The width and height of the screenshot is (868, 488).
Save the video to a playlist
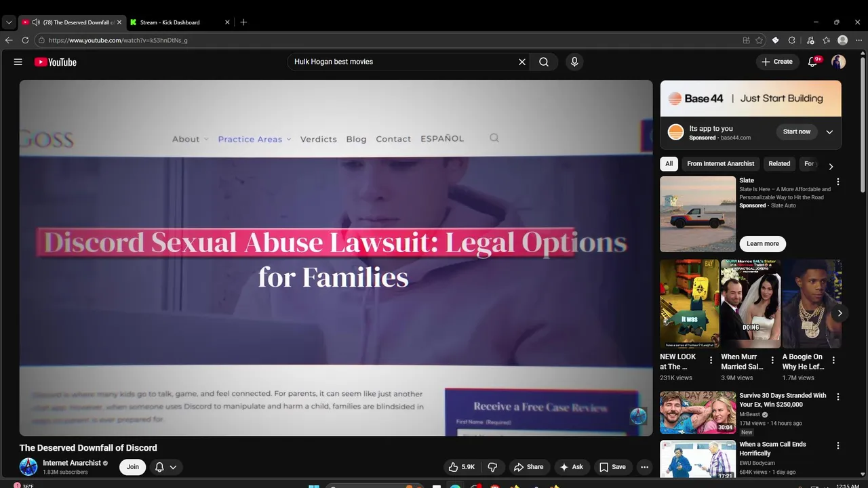pyautogui.click(x=612, y=467)
